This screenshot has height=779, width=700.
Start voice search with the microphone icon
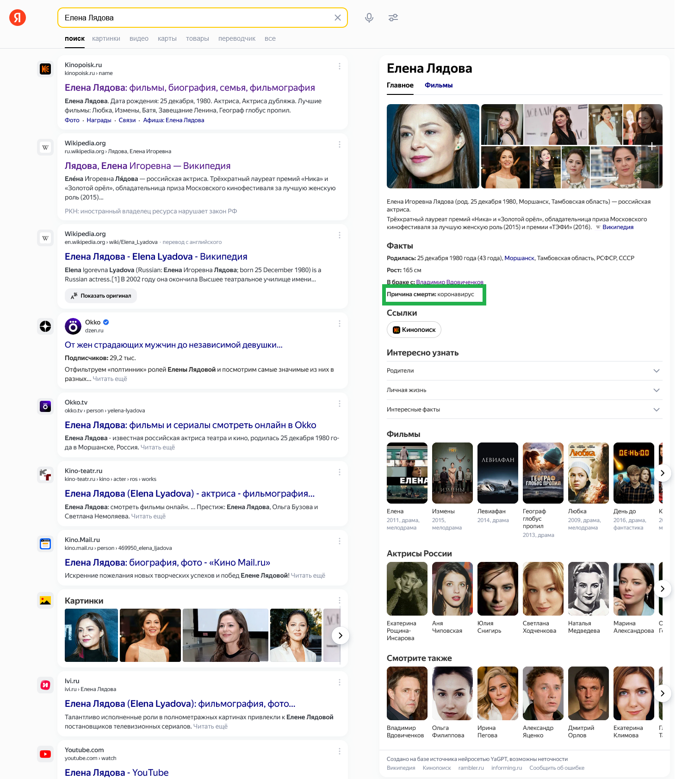(369, 18)
